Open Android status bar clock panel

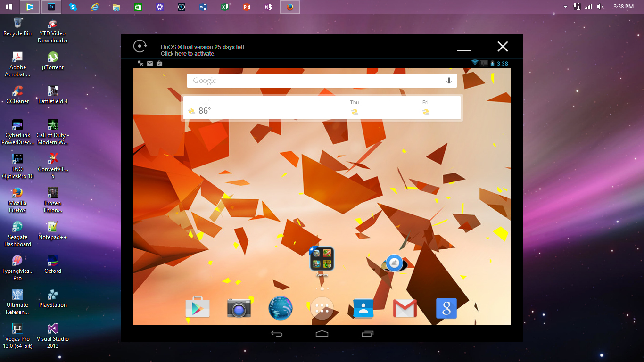point(503,63)
